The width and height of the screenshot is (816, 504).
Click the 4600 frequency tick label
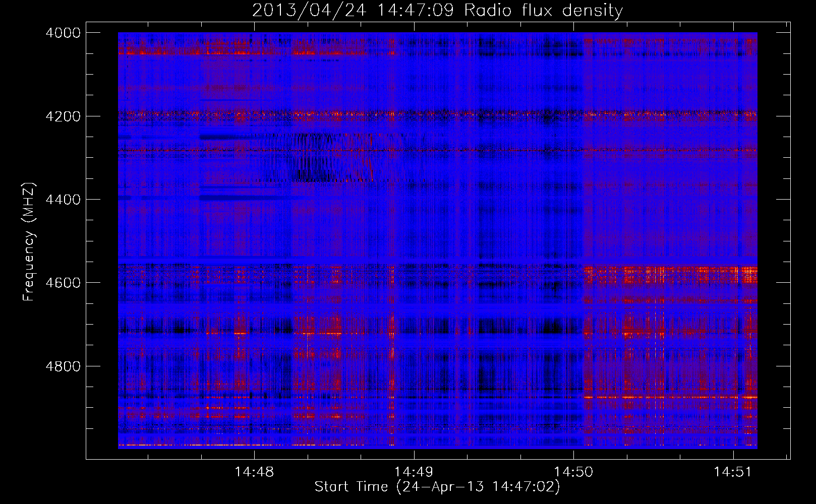click(63, 283)
